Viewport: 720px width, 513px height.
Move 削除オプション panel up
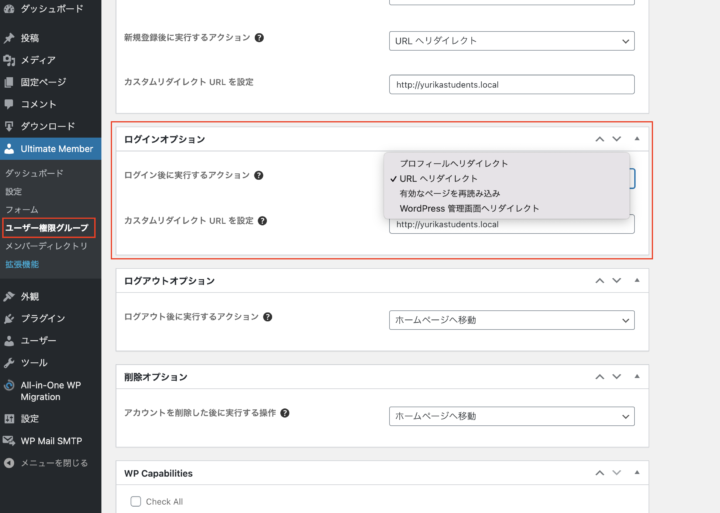click(600, 377)
